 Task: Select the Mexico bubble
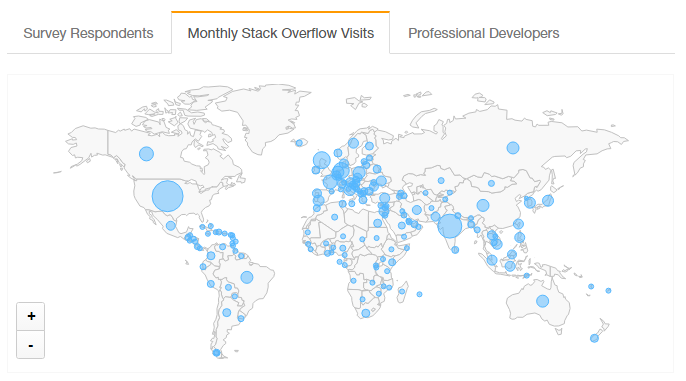tap(171, 226)
